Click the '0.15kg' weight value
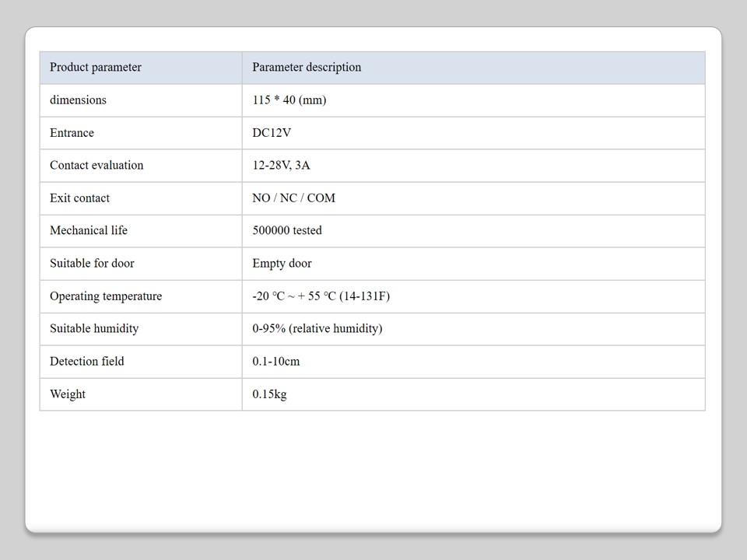 [x=269, y=394]
